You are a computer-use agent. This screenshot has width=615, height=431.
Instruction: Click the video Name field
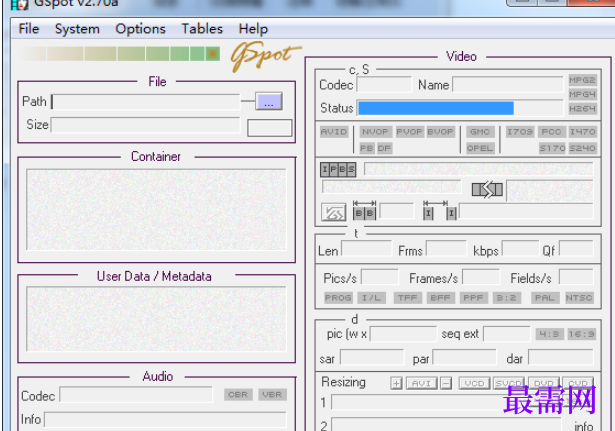click(508, 84)
